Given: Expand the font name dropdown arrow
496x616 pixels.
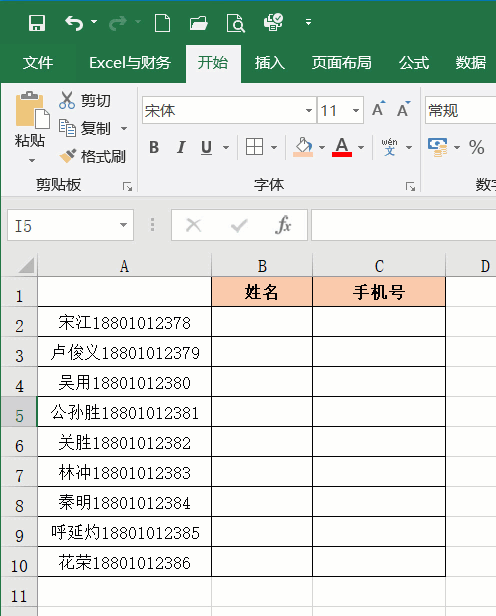Looking at the screenshot, I should click(309, 110).
